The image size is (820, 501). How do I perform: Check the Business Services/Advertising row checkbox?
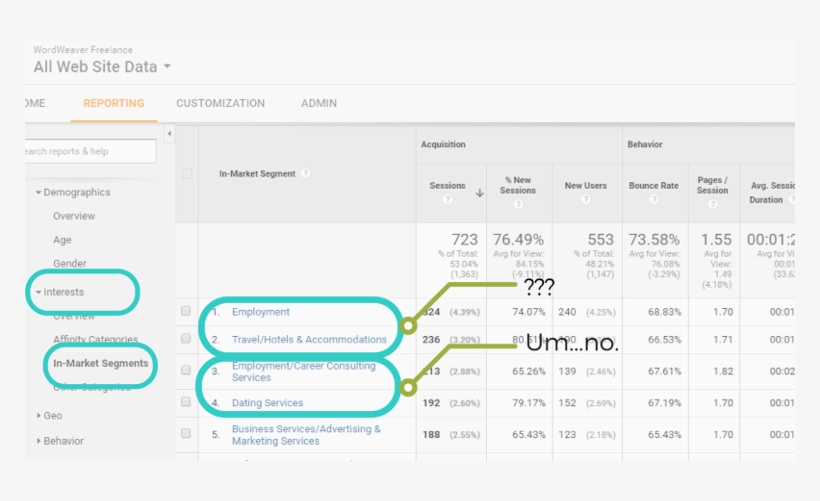click(x=186, y=433)
